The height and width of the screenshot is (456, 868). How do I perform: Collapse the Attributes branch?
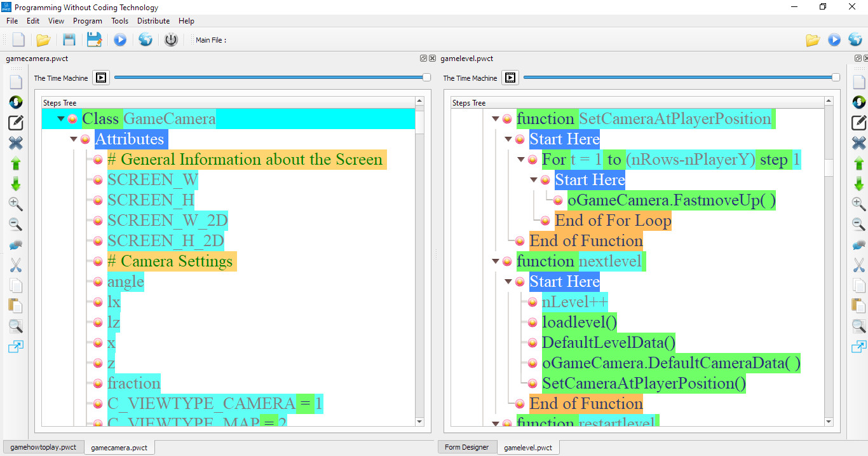pos(73,139)
